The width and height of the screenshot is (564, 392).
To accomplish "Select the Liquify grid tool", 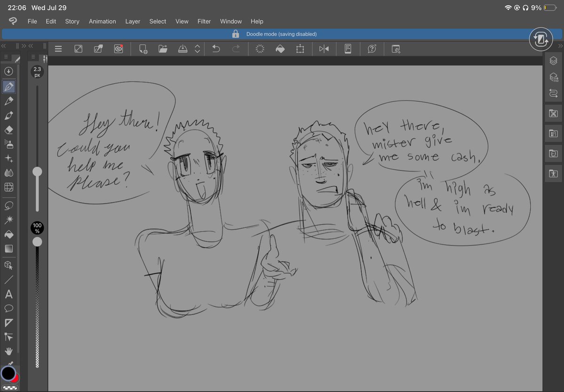I will point(8,187).
